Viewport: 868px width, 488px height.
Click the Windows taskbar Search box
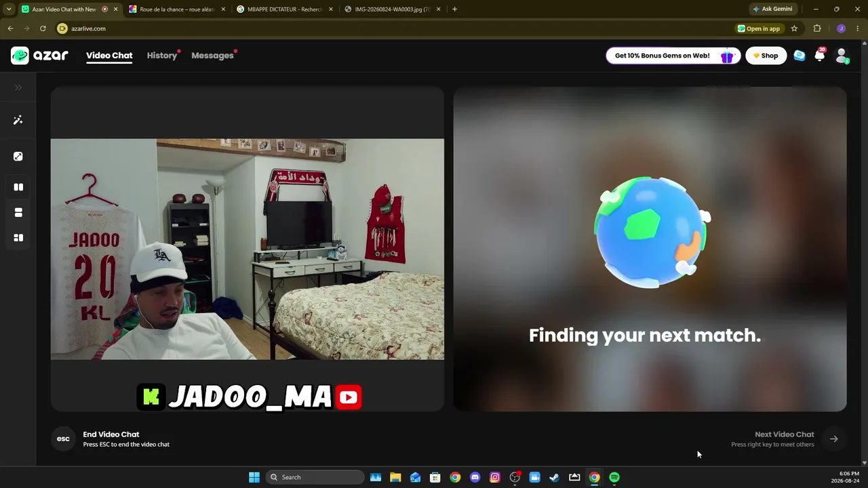pyautogui.click(x=315, y=477)
